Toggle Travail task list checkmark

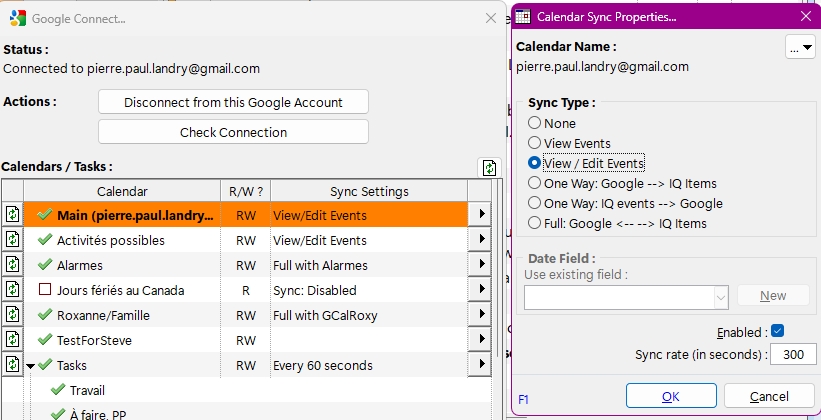point(58,390)
